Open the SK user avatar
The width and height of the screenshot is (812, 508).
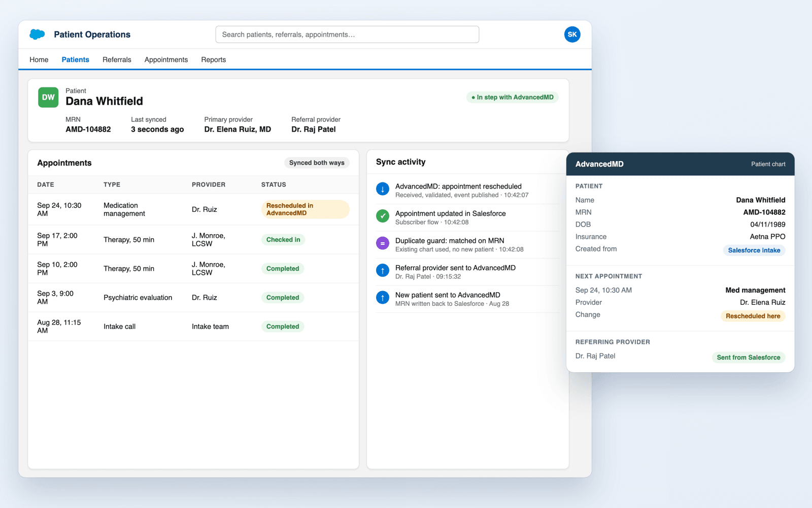[x=572, y=35]
